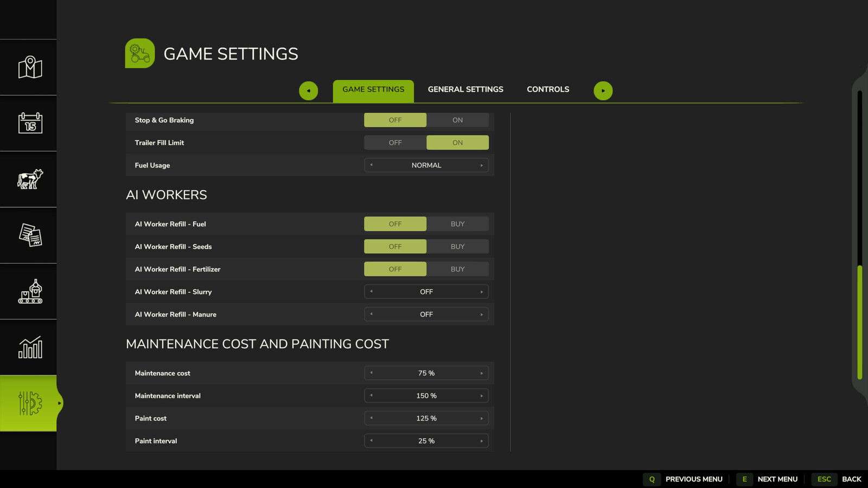Image resolution: width=868 pixels, height=488 pixels.
Task: Open the Fuel Usage right arrow option
Action: coord(482,165)
